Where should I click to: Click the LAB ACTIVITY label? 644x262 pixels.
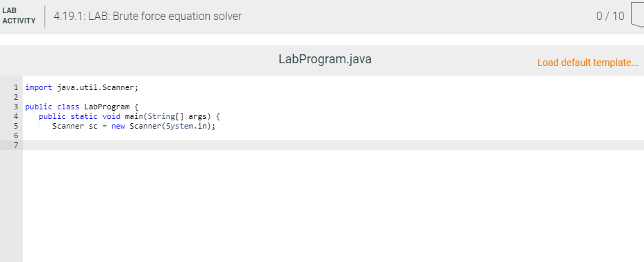[x=19, y=16]
